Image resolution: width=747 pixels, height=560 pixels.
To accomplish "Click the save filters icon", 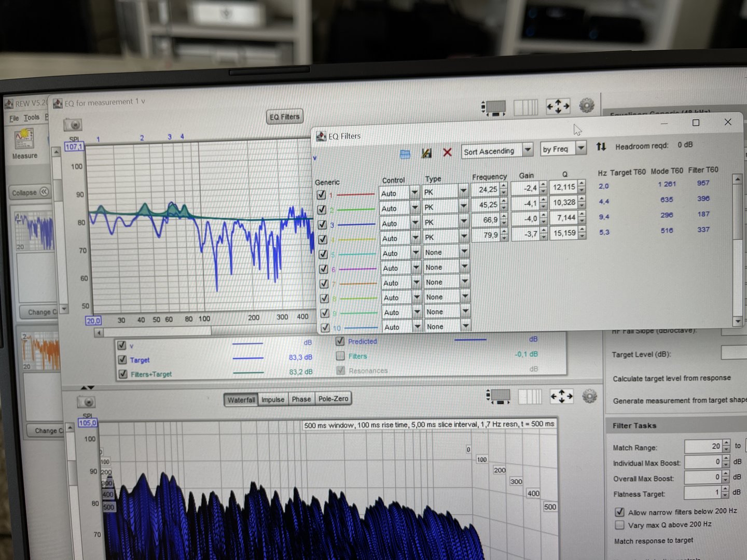I will click(426, 153).
